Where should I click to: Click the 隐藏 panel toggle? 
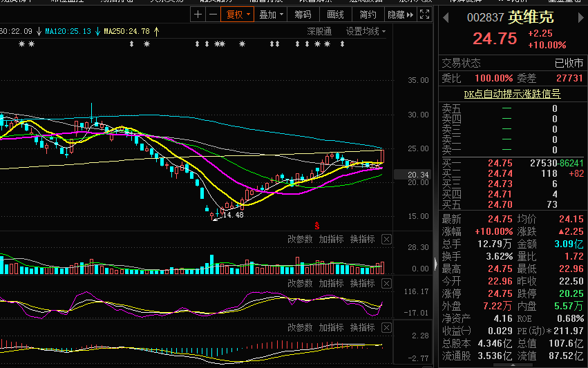coord(400,14)
